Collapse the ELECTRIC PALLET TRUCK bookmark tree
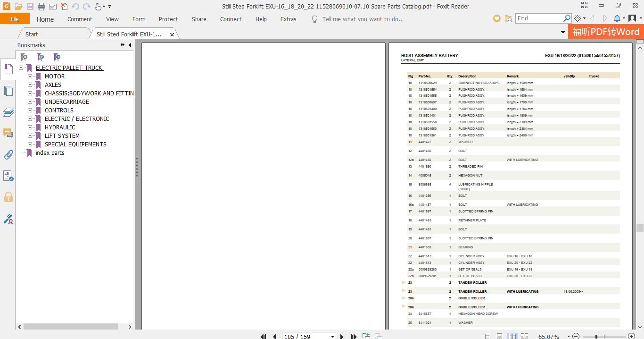This screenshot has height=339, width=644. pos(21,68)
